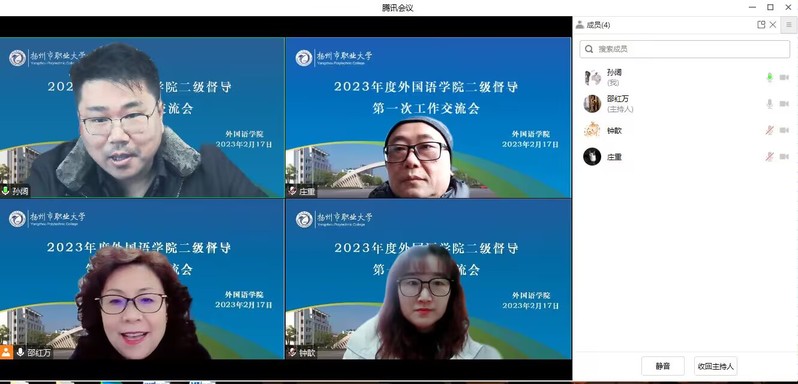Click 钟歆's camera icon in member list
Image resolution: width=798 pixels, height=384 pixels.
[784, 130]
